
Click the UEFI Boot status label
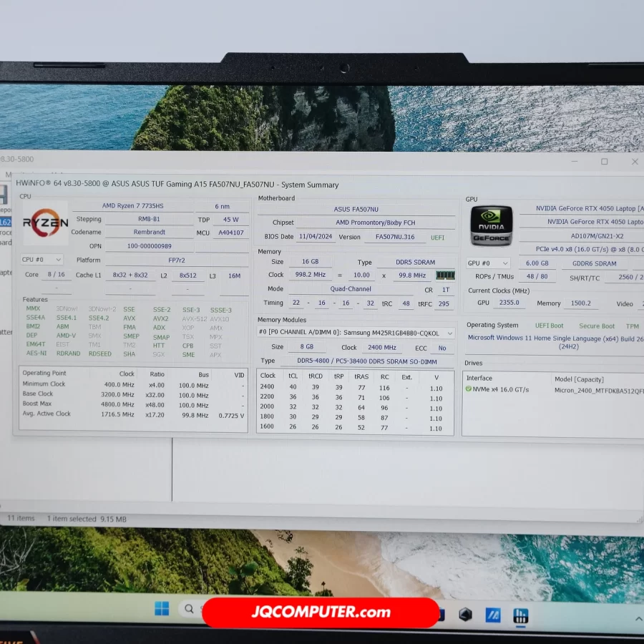(549, 326)
